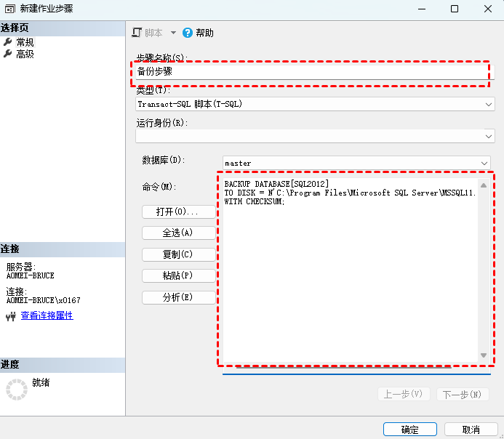Click the 打开(O)... button
Screen dimensions: 504x439
point(178,212)
